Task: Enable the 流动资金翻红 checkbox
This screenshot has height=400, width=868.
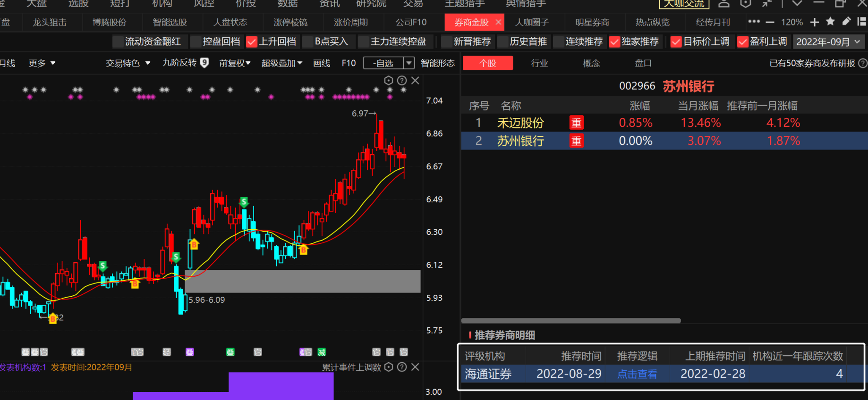Action: tap(118, 42)
